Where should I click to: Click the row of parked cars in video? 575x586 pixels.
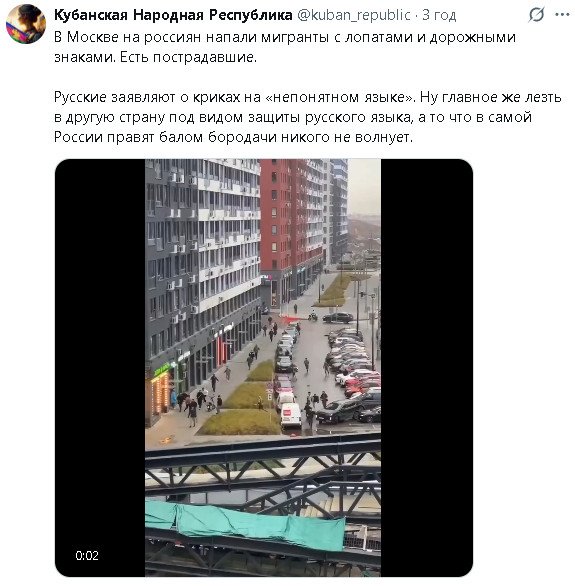355,370
